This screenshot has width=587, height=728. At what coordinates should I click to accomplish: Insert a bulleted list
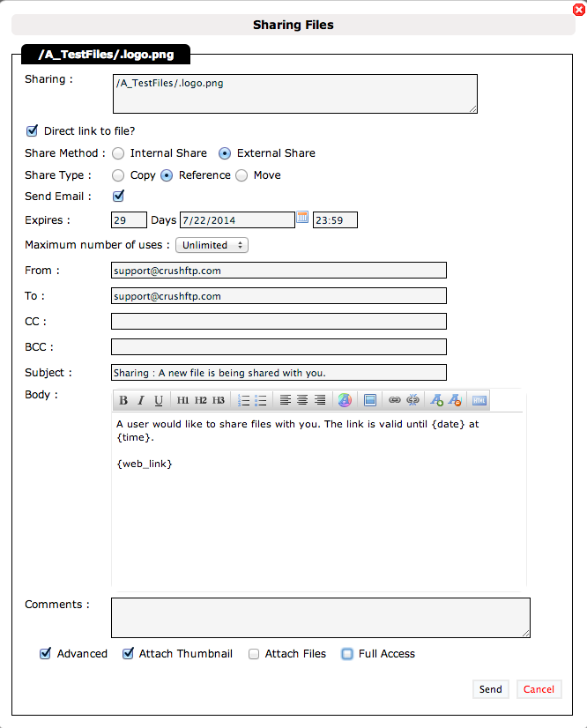coord(261,400)
